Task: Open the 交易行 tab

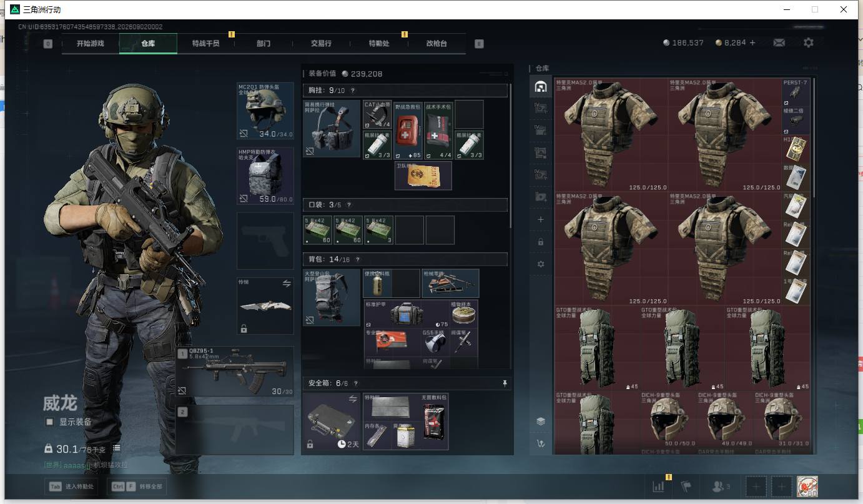Action: (321, 44)
